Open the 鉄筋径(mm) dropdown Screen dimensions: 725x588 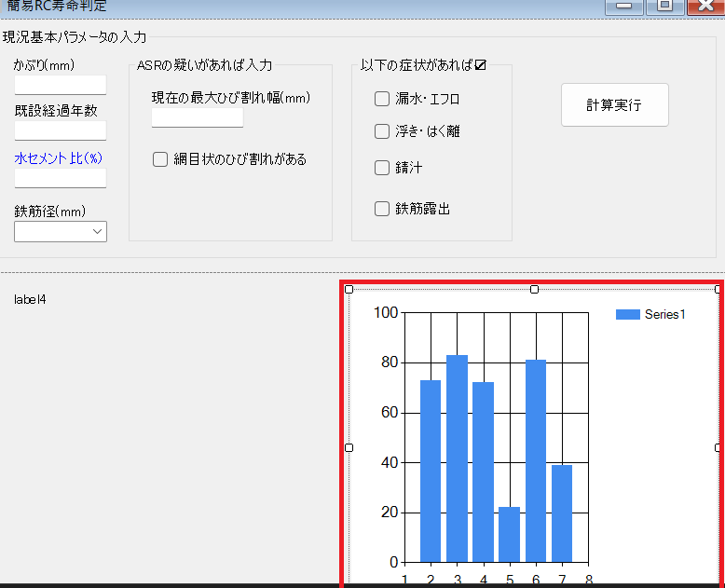tap(61, 232)
